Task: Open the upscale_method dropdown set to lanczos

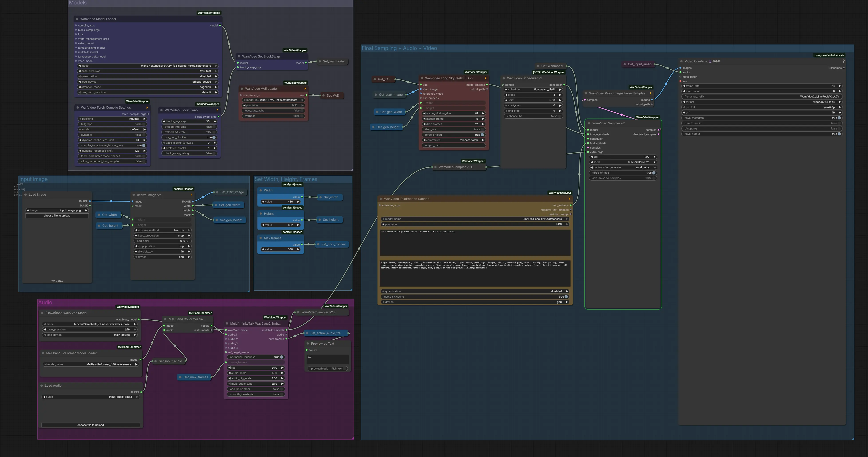Action: (162, 230)
